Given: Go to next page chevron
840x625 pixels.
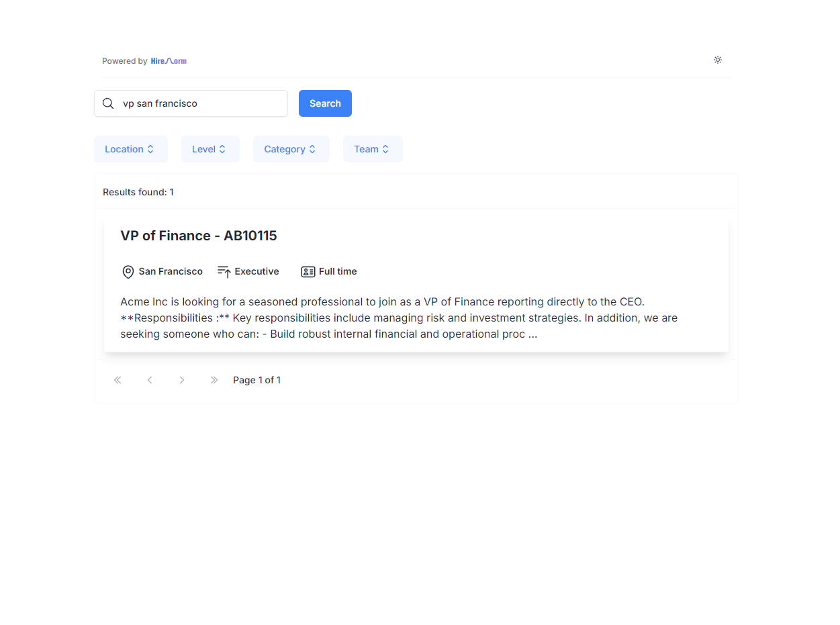Looking at the screenshot, I should point(182,380).
